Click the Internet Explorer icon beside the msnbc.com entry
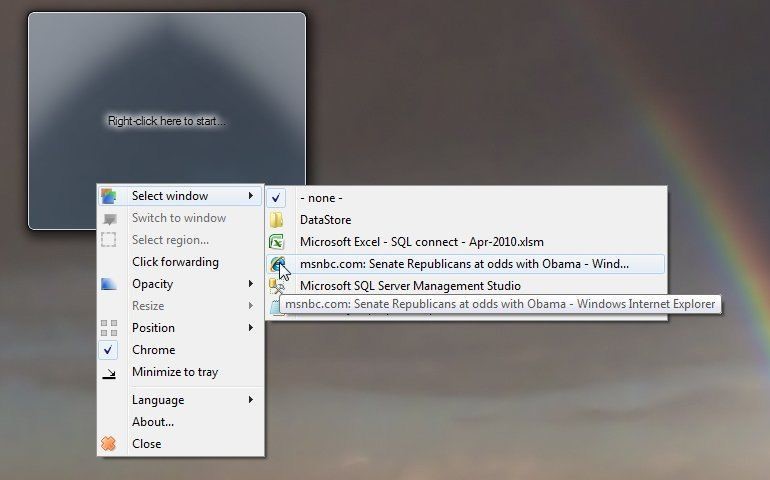This screenshot has height=480, width=770. coord(277,264)
